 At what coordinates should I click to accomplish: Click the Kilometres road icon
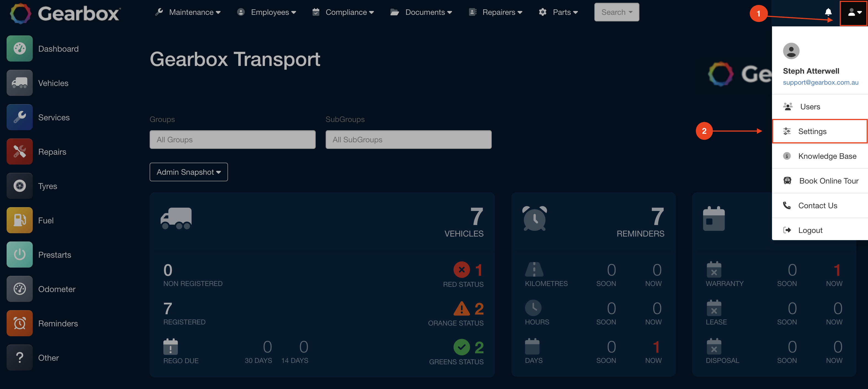pos(534,269)
